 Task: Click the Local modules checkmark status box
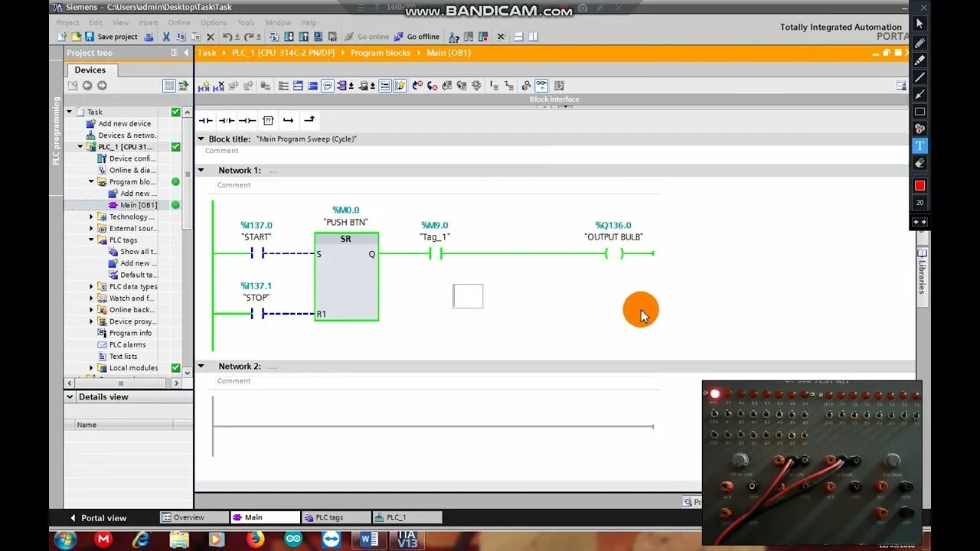(175, 368)
